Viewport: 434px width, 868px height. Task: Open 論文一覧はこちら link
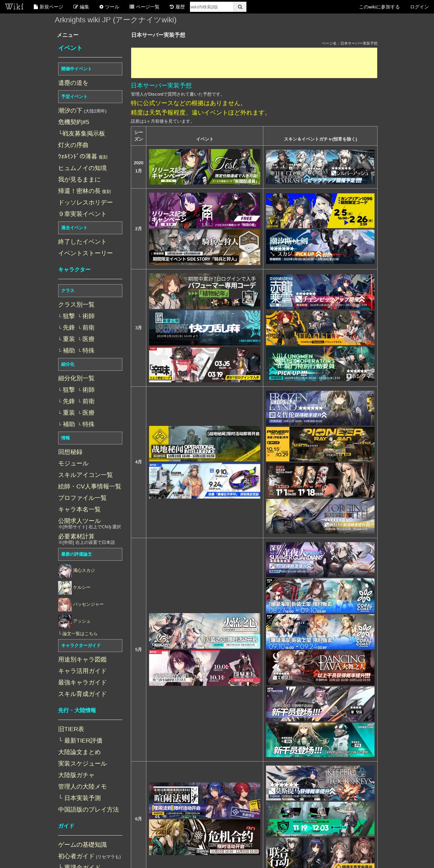(x=80, y=633)
